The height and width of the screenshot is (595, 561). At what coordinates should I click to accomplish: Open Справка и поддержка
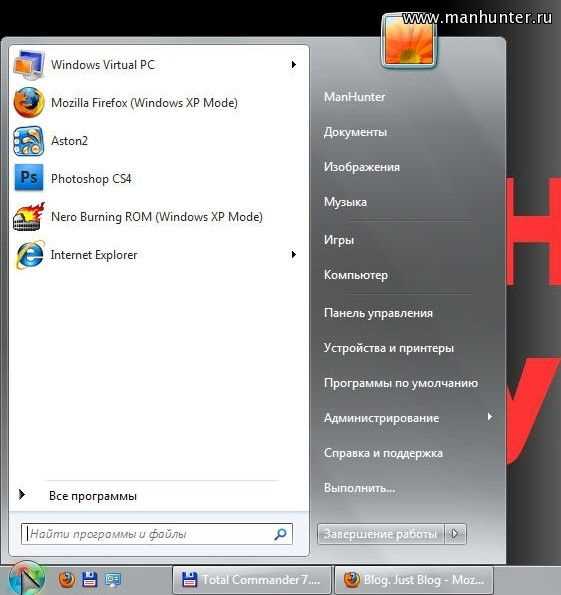click(383, 453)
